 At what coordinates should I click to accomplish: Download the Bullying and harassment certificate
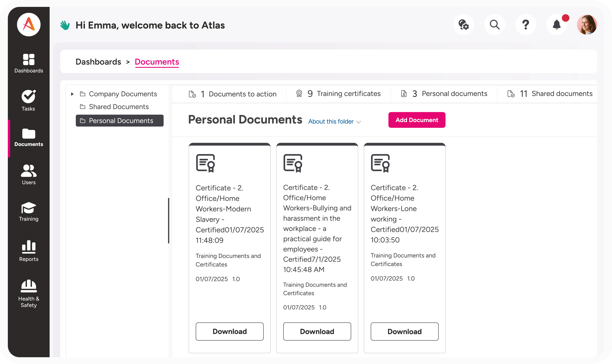pyautogui.click(x=317, y=331)
